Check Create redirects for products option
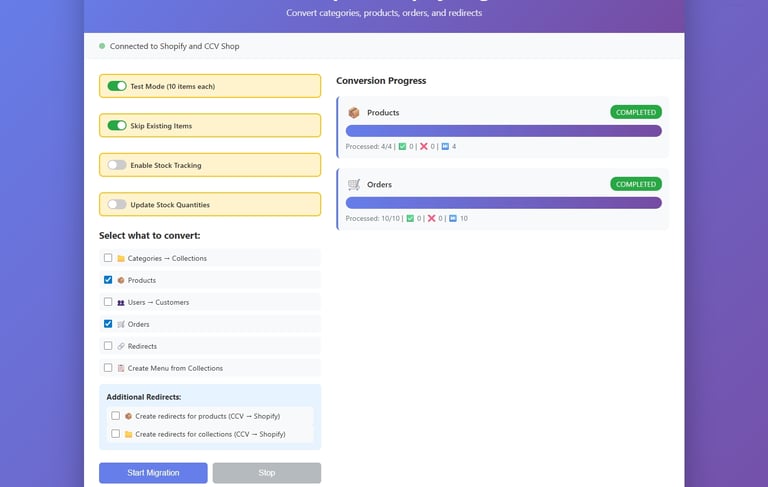The height and width of the screenshot is (487, 768). point(116,416)
